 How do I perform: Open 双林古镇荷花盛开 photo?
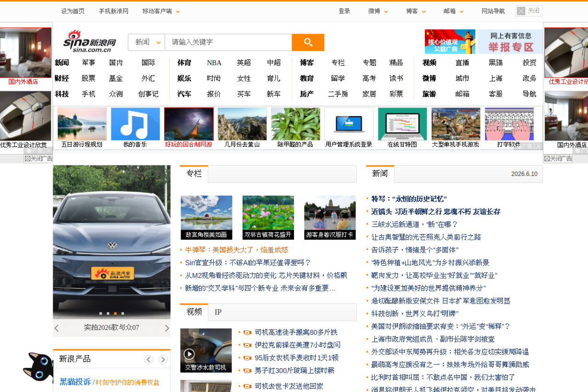pyautogui.click(x=268, y=217)
